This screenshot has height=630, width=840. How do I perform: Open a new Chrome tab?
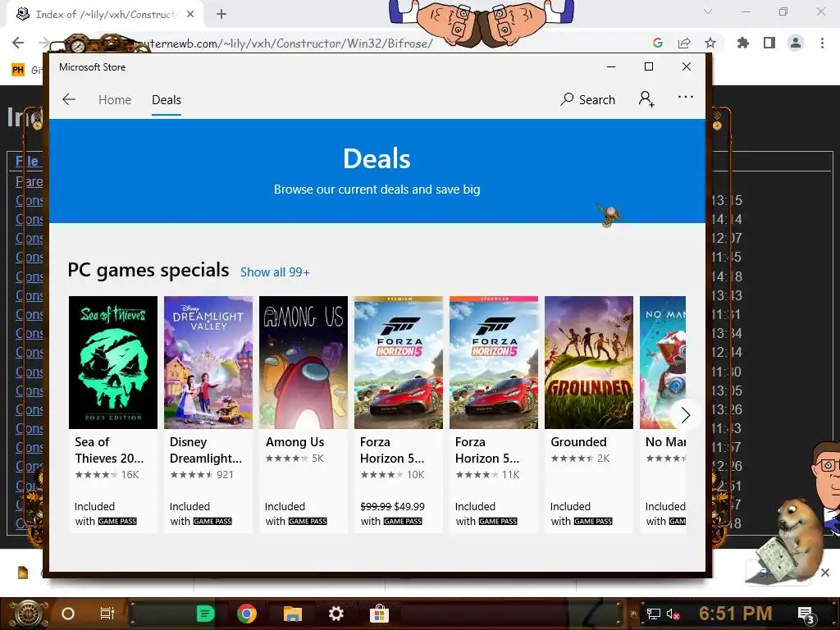pos(221,15)
